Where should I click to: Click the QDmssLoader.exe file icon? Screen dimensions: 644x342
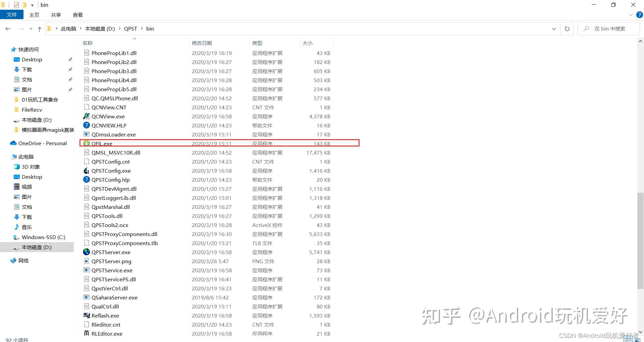tap(87, 134)
